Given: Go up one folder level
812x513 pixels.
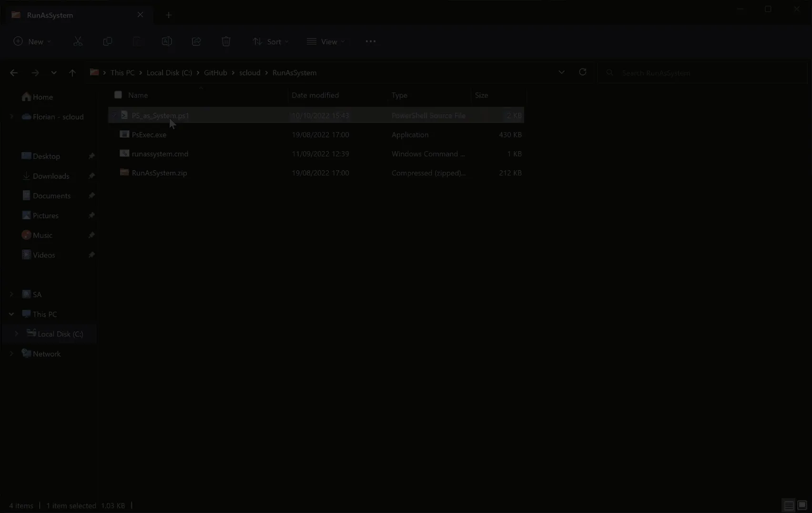Looking at the screenshot, I should pyautogui.click(x=72, y=72).
